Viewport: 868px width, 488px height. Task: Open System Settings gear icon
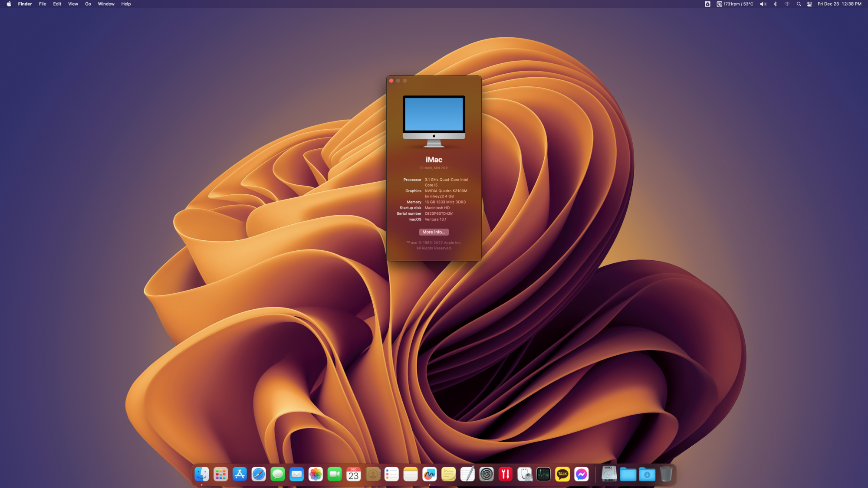click(x=487, y=474)
